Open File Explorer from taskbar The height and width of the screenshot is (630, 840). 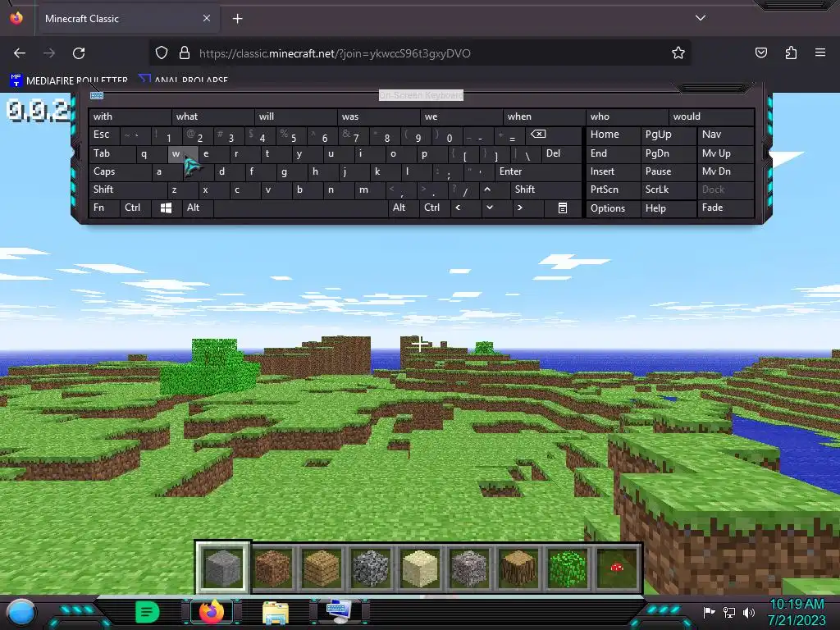[x=276, y=612]
